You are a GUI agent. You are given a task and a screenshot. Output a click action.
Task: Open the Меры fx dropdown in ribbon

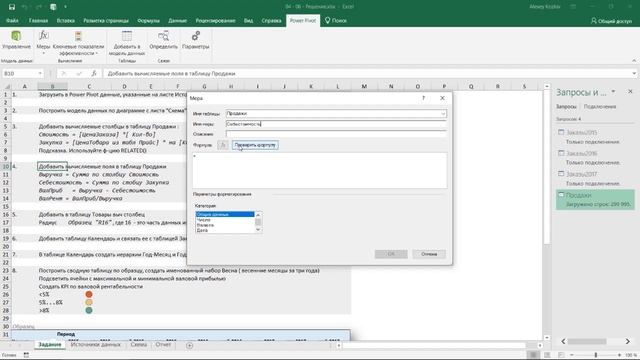(43, 42)
